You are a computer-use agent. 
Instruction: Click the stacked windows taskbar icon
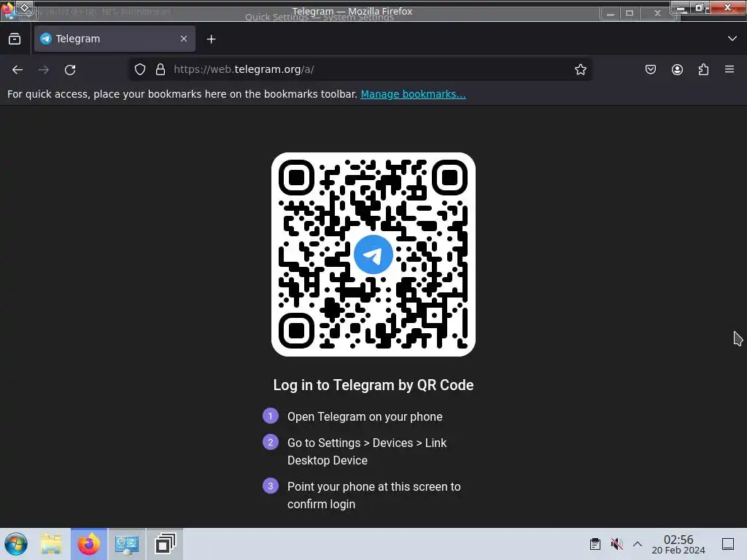(x=165, y=544)
